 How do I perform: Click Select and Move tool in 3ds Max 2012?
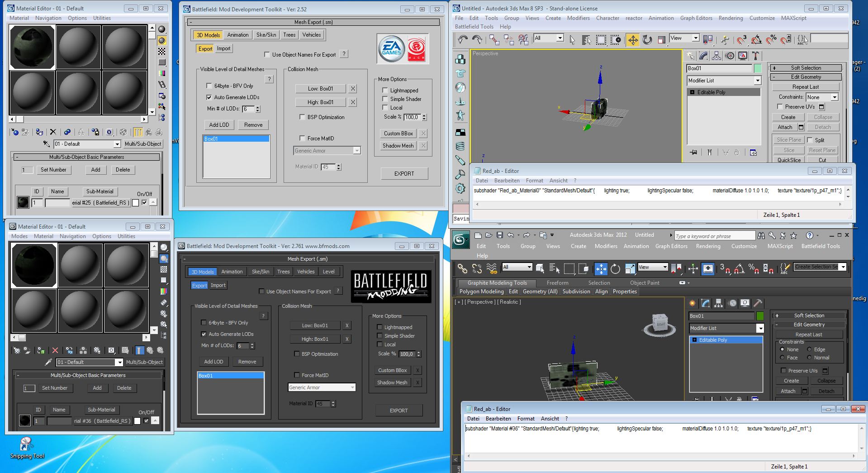pos(601,268)
